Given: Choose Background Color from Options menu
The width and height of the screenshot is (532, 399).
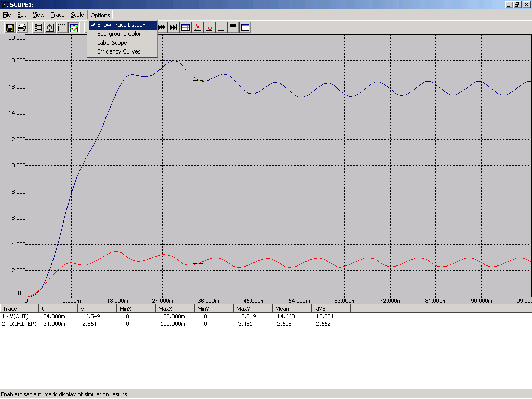Looking at the screenshot, I should point(123,34).
